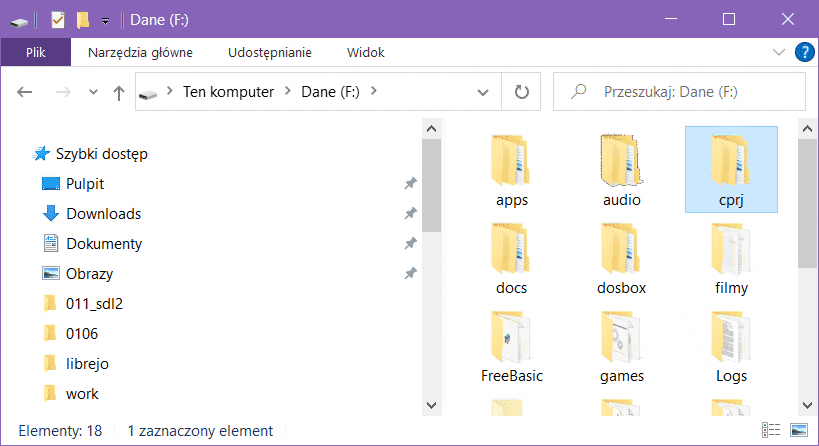Unpin Pulpit from quick access
This screenshot has height=446, width=819.
(x=410, y=184)
